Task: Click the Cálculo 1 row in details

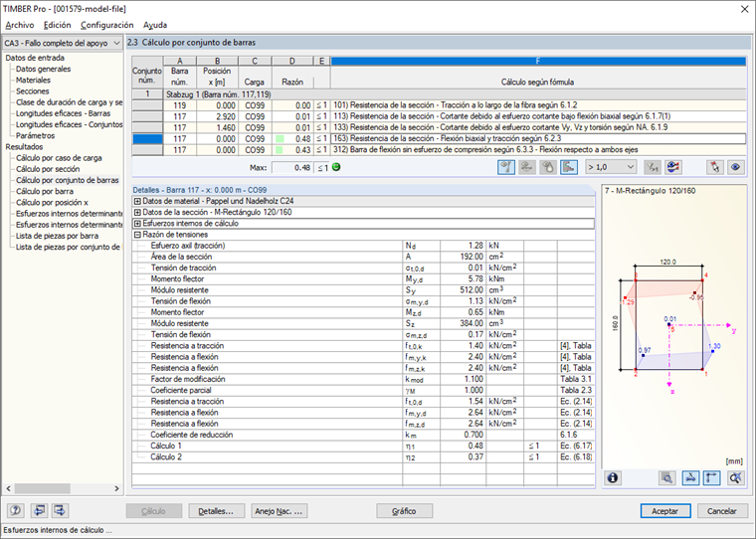Action: 363,446
